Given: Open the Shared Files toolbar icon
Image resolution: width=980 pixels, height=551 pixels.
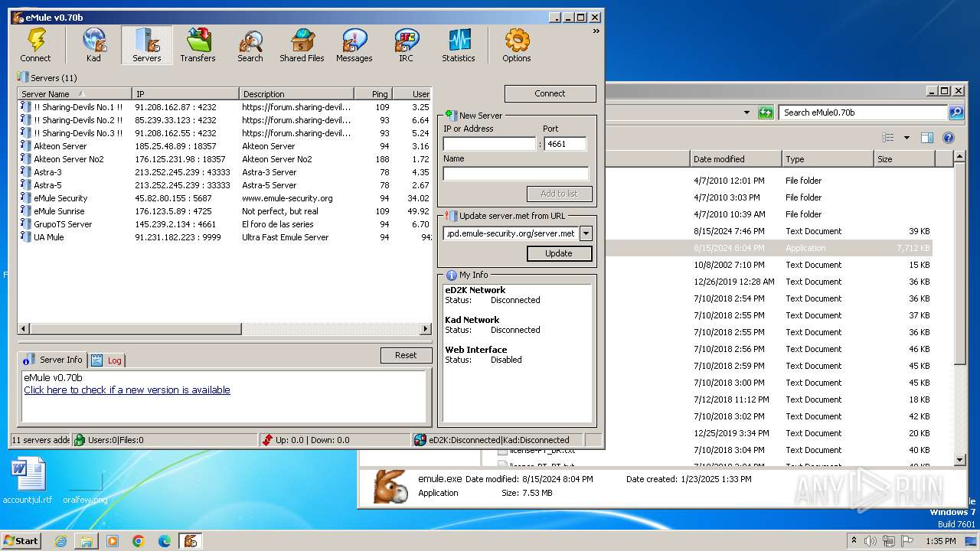Looking at the screenshot, I should [x=302, y=45].
